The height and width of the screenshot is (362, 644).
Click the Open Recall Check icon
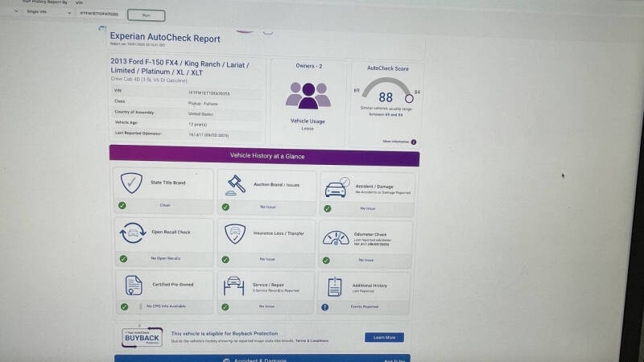pos(131,234)
